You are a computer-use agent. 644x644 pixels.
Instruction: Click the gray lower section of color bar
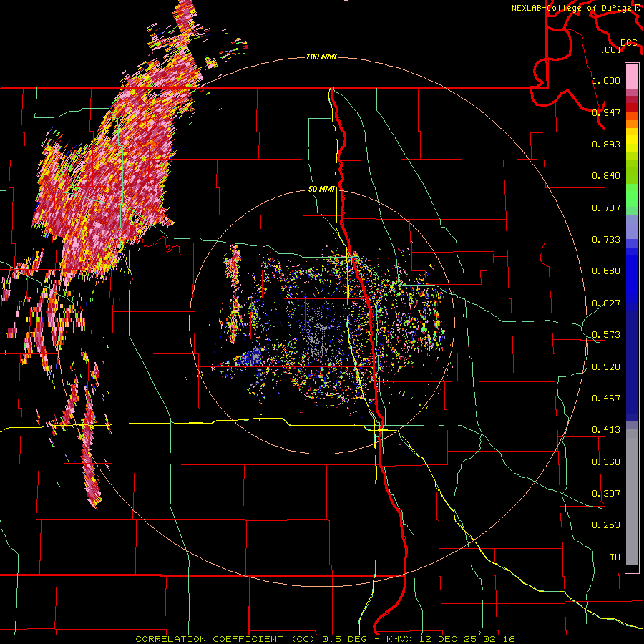click(632, 497)
